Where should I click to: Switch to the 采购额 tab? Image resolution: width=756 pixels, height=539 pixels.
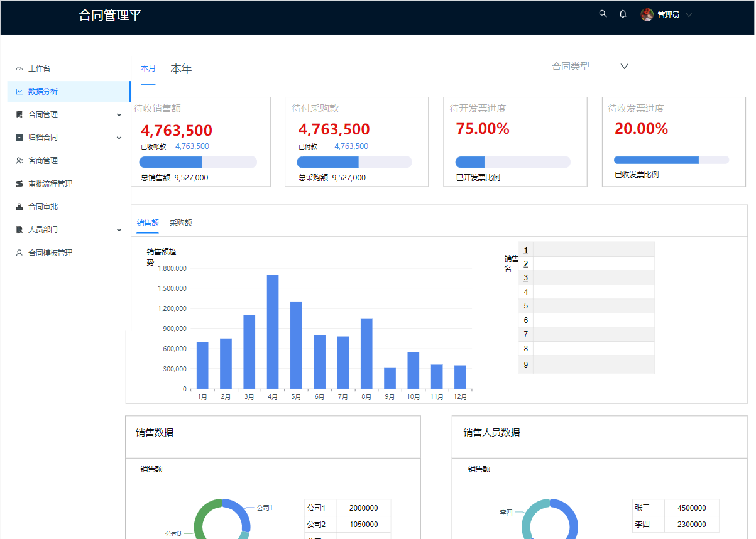point(181,222)
